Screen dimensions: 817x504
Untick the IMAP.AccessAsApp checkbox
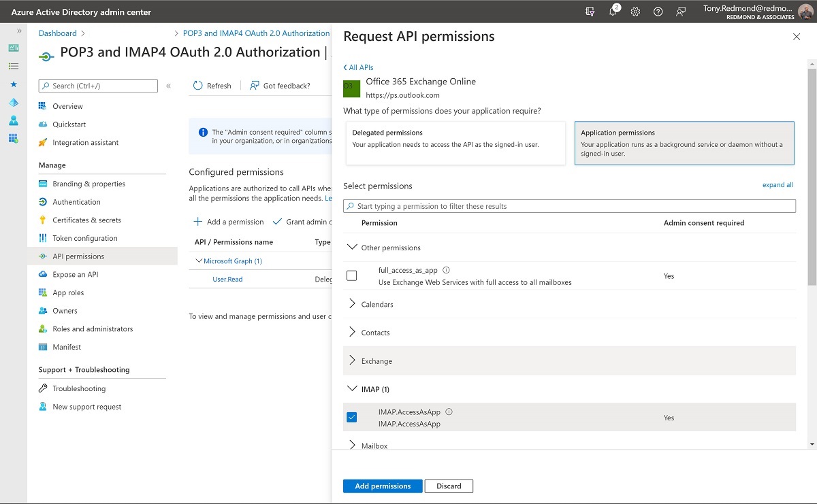click(x=351, y=417)
